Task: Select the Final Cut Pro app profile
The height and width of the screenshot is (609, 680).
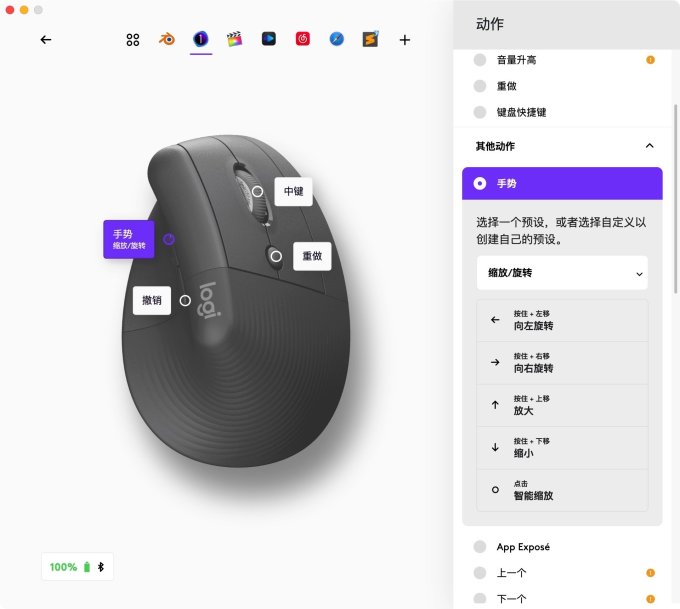Action: (x=235, y=39)
